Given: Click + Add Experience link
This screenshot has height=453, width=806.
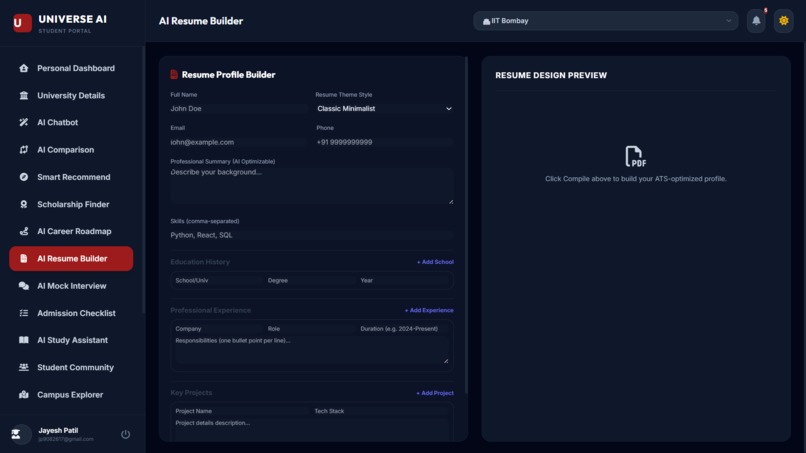Looking at the screenshot, I should 429,310.
